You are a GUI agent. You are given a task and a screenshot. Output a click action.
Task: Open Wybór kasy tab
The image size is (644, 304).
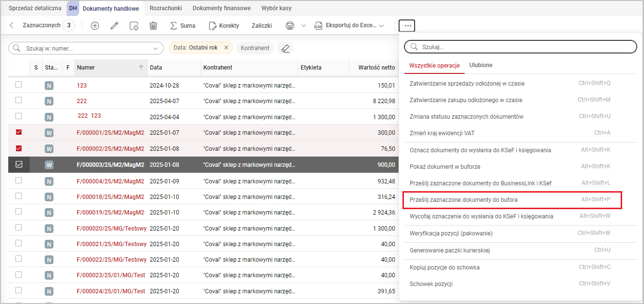pyautogui.click(x=277, y=8)
